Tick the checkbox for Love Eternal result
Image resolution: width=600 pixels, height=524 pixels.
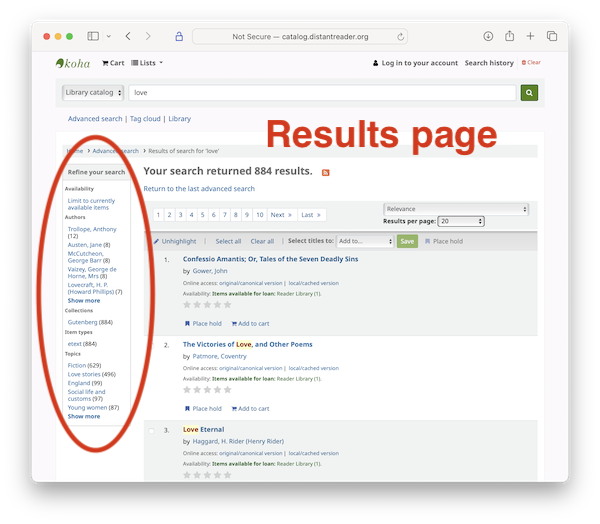(152, 431)
